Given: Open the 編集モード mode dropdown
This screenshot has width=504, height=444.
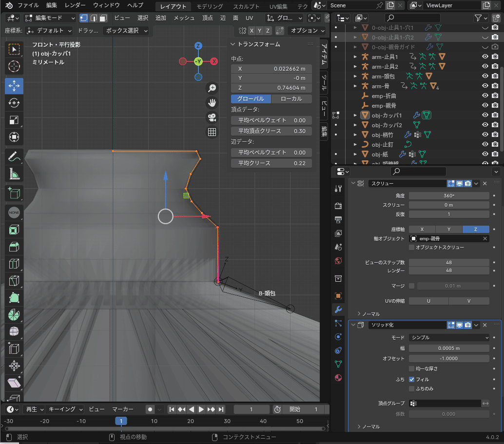Looking at the screenshot, I should [x=50, y=18].
